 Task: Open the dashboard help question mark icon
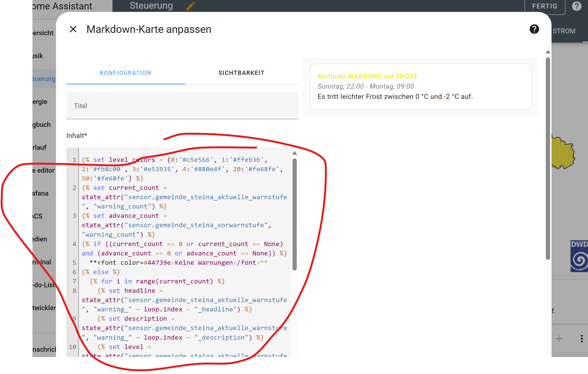(577, 6)
